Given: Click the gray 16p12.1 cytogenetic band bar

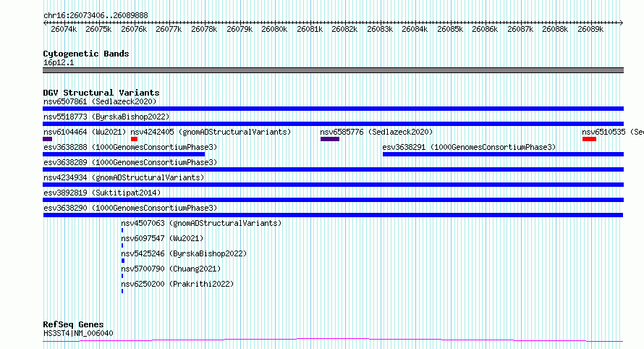Looking at the screenshot, I should (x=333, y=70).
